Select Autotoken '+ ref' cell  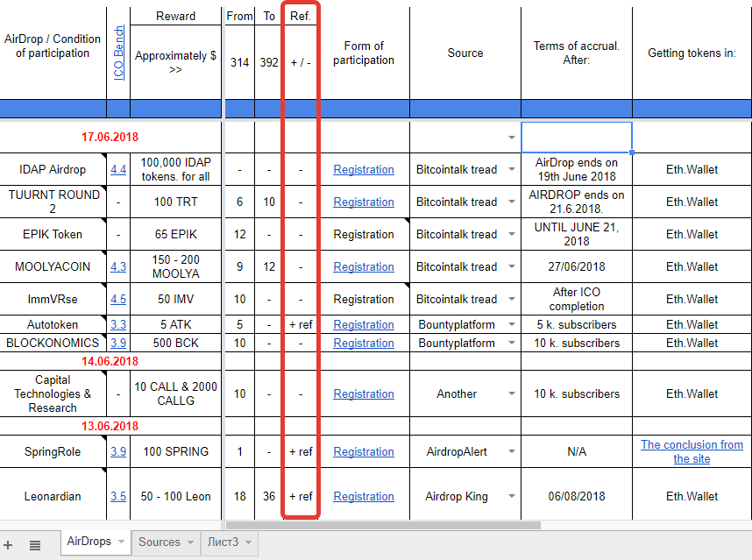pos(301,324)
